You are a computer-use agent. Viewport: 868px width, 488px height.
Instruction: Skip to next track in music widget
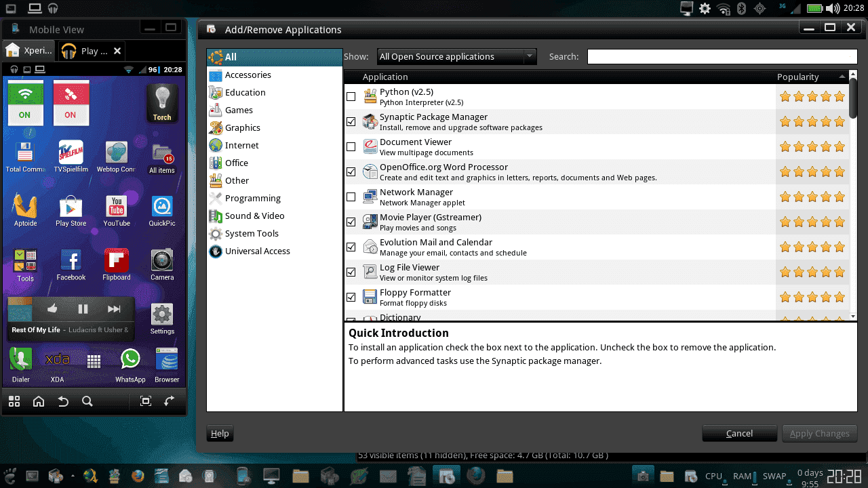pos(114,309)
